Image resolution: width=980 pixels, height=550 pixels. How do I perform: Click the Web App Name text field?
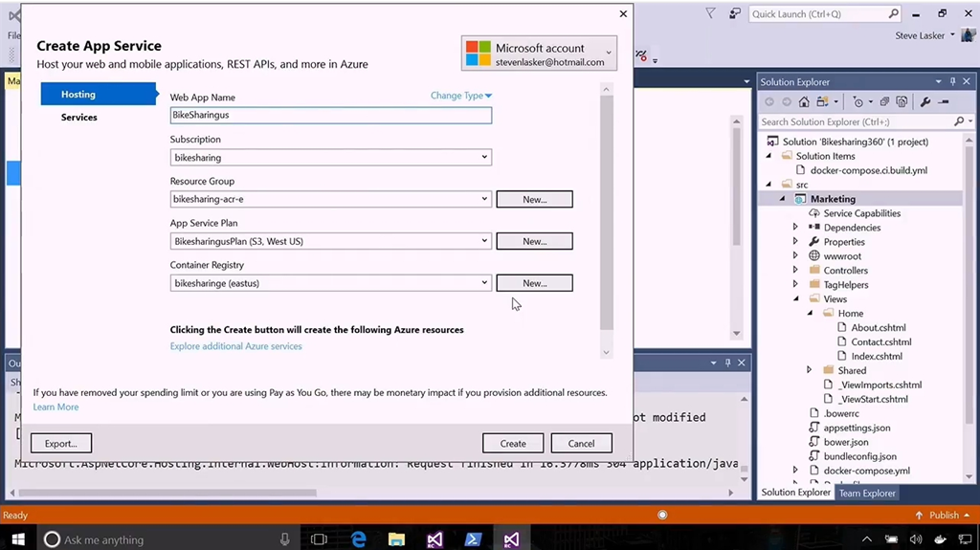tap(330, 116)
